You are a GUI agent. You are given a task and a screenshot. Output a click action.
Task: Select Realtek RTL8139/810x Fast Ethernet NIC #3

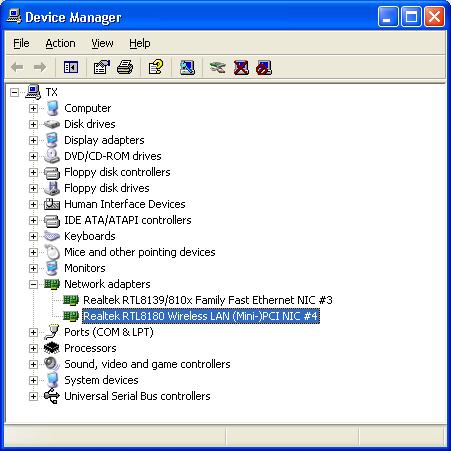(208, 300)
